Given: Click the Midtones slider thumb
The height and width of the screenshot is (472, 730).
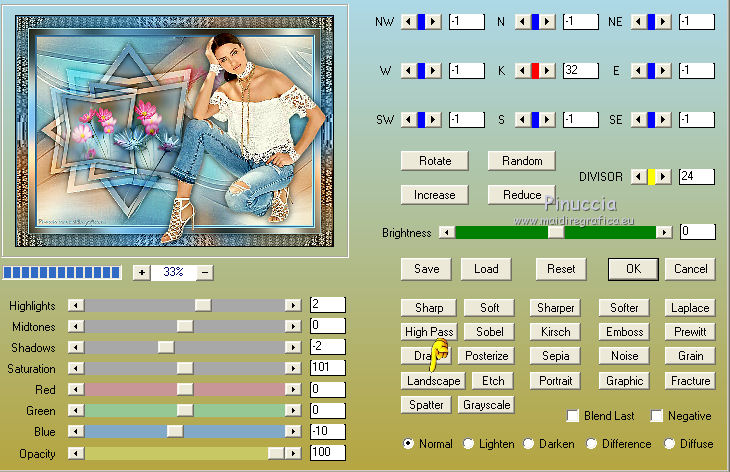Looking at the screenshot, I should [185, 326].
